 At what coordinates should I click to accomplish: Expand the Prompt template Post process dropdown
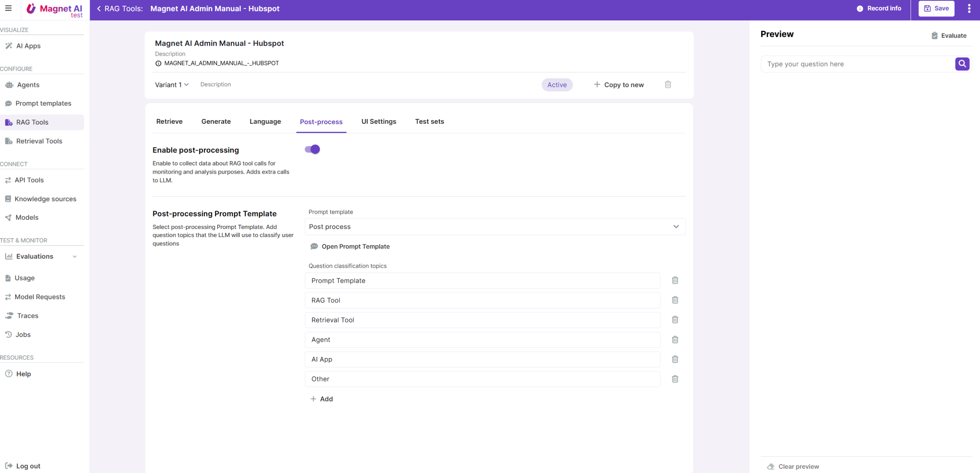495,227
